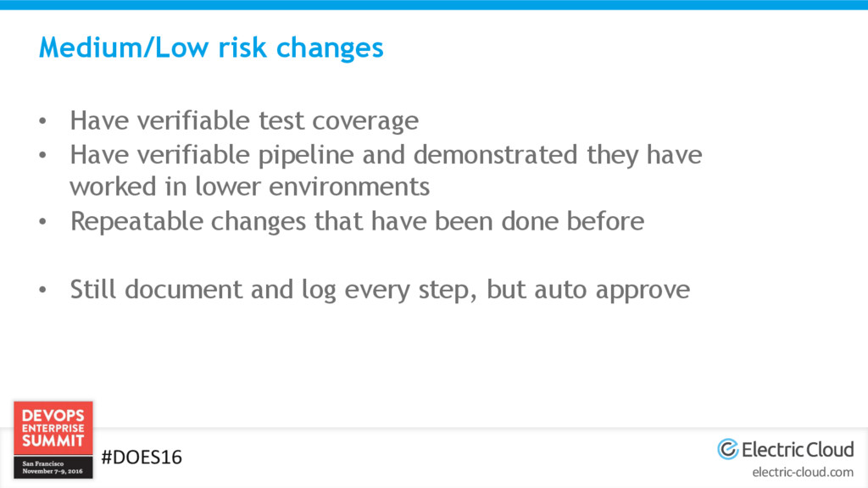Click the word 'SUMMIT' in the summit logo
Screen dimensions: 868x488
(53, 441)
